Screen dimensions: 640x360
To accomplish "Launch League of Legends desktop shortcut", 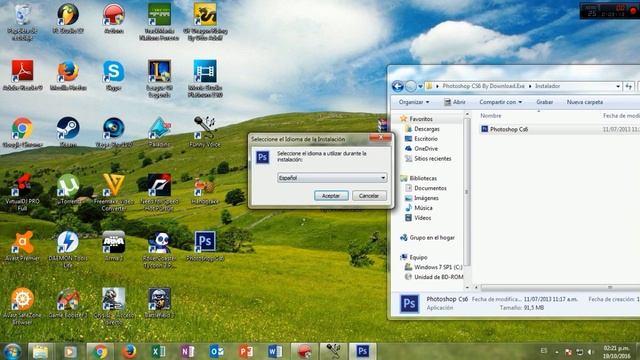I will point(159,78).
